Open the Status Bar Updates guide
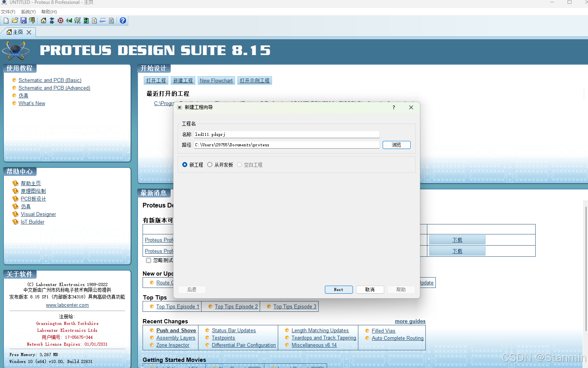Screen dimensions: 588x368 coord(234,330)
